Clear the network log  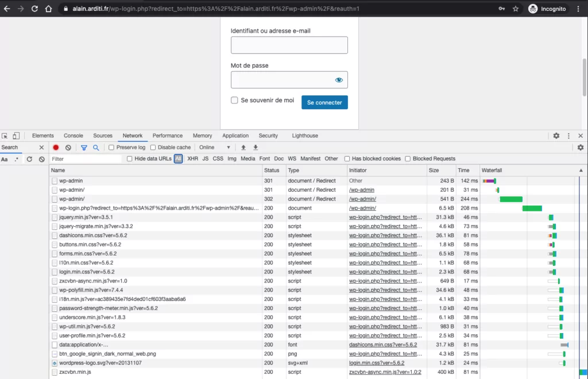click(x=68, y=148)
